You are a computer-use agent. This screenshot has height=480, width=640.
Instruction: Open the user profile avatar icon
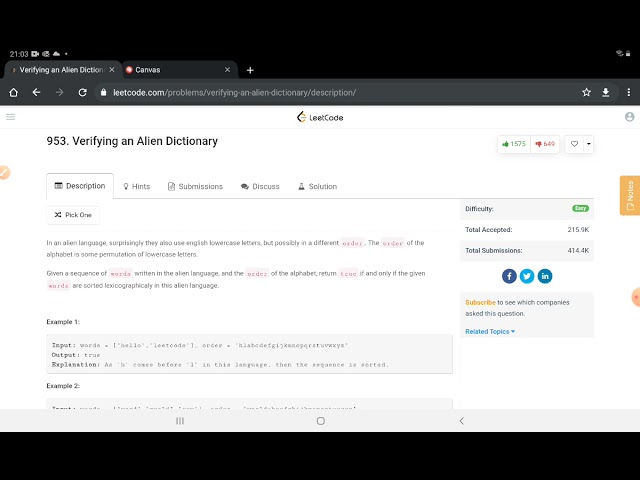629,117
